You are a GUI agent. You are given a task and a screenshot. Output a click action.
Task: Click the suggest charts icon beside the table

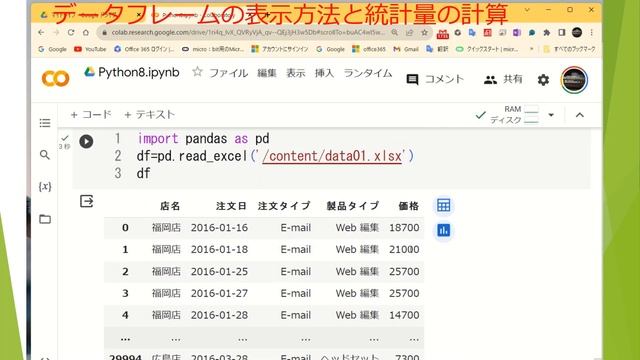[444, 230]
